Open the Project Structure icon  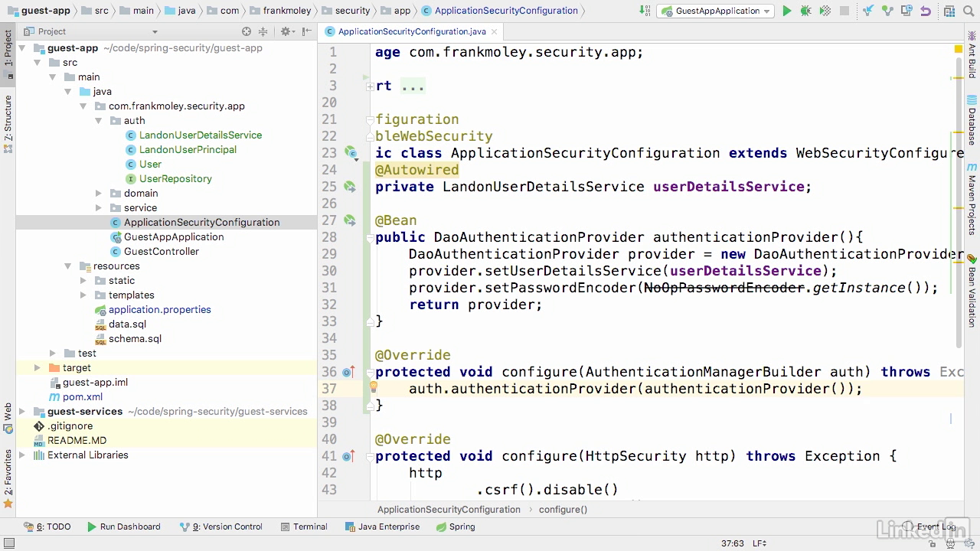[949, 11]
